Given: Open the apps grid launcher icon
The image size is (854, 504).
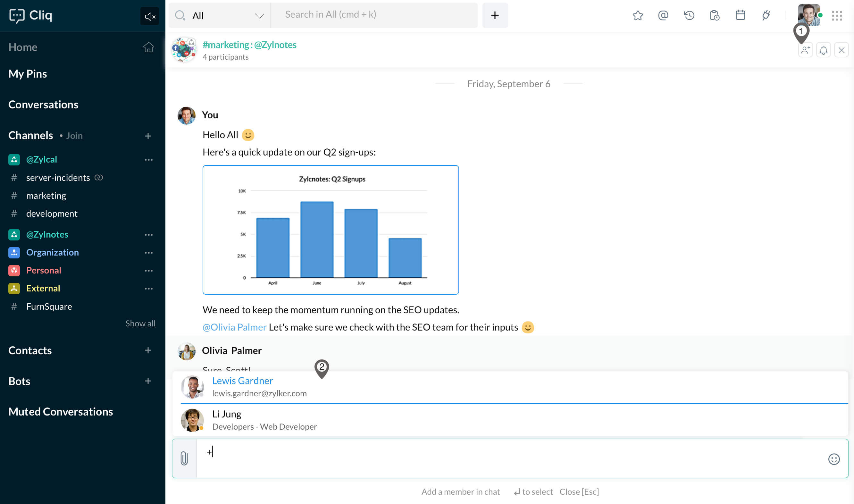Looking at the screenshot, I should [837, 16].
